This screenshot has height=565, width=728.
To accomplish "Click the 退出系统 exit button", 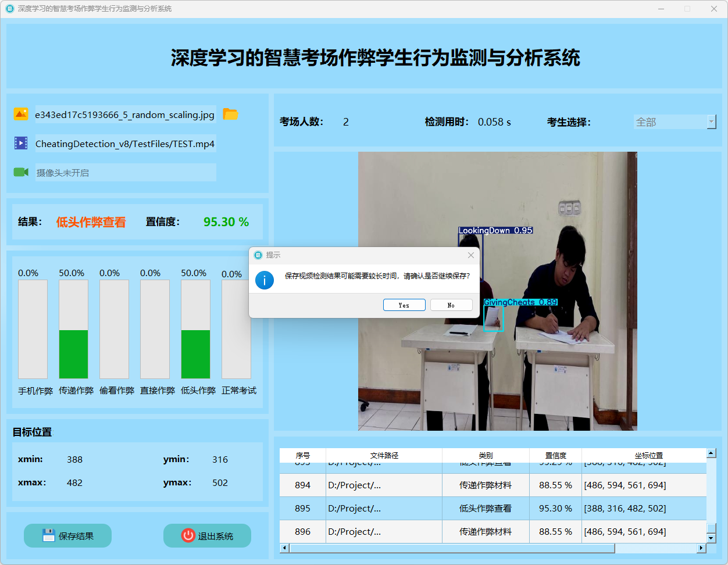I will click(x=207, y=535).
